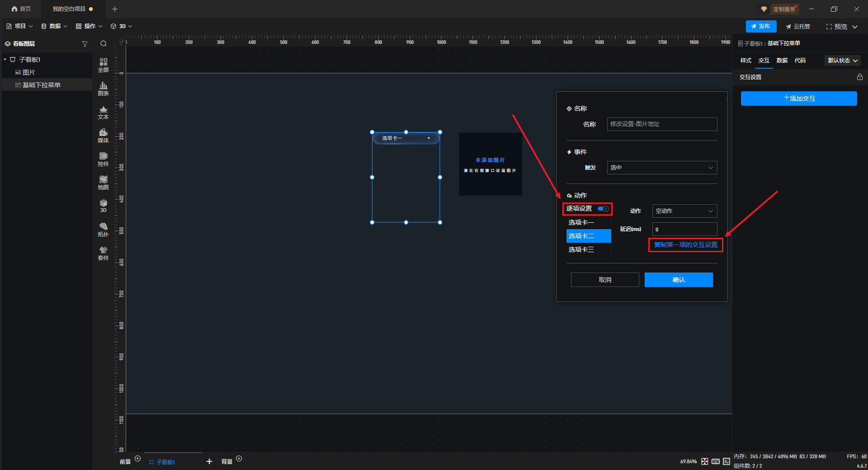Switch to the 样式 tab
This screenshot has width=868, height=470.
point(745,61)
